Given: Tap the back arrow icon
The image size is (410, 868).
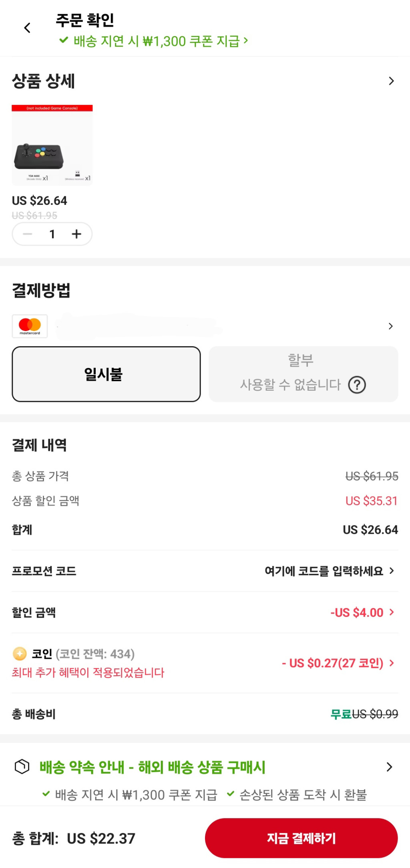Looking at the screenshot, I should (x=27, y=28).
